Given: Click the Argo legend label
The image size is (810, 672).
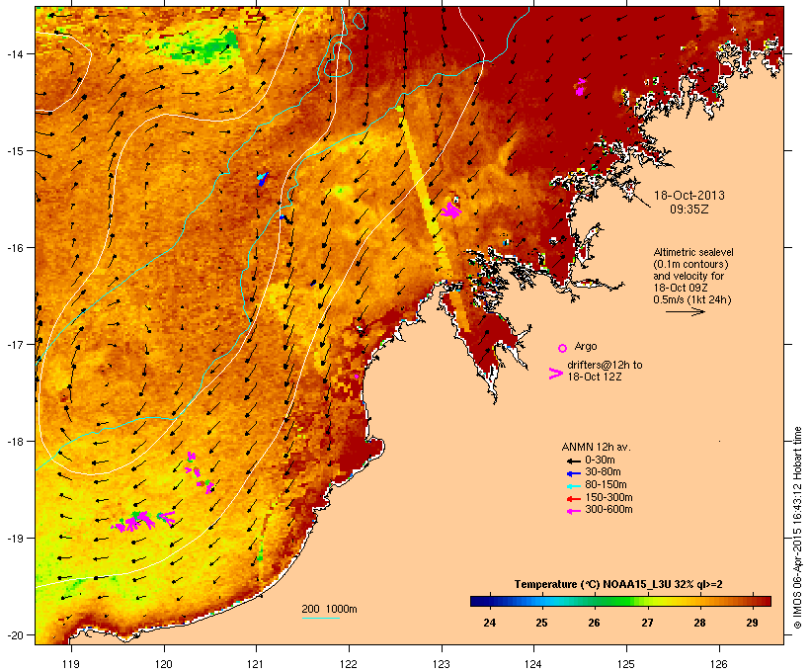Looking at the screenshot, I should 586,346.
